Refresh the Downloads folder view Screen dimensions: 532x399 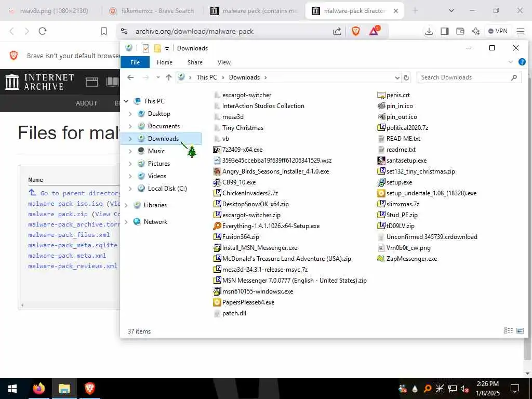click(406, 78)
